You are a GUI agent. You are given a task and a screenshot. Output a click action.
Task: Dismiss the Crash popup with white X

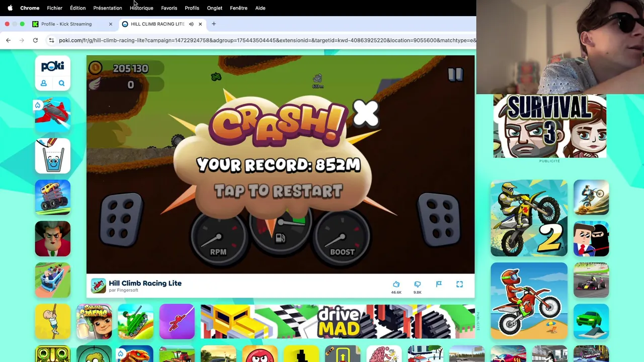pyautogui.click(x=366, y=113)
